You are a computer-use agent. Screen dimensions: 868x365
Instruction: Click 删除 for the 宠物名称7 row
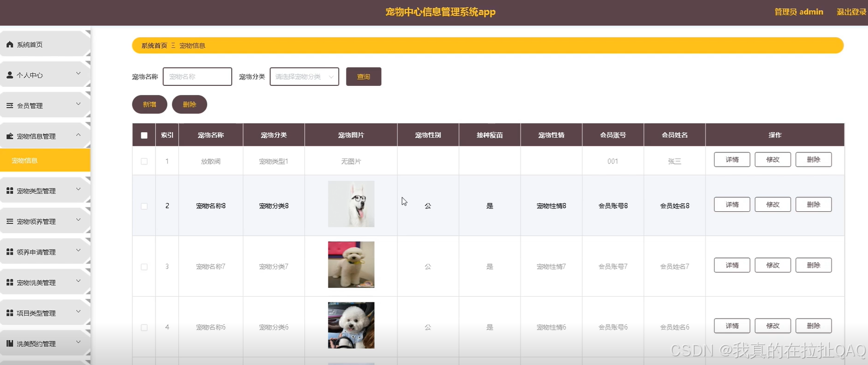point(813,265)
